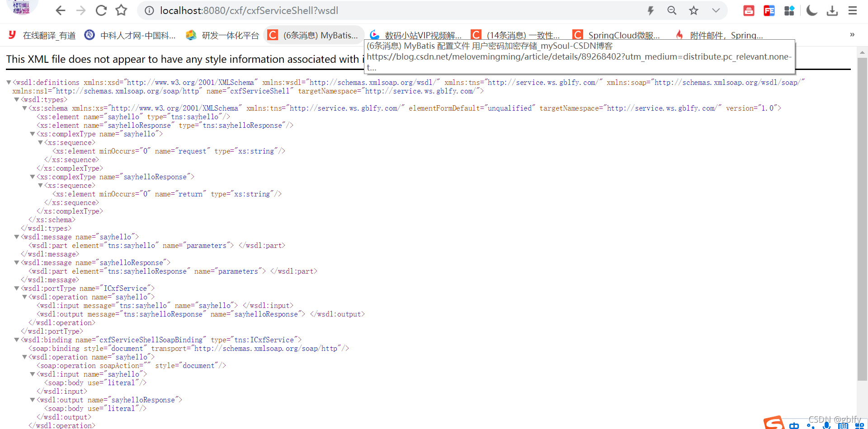Collapse the wsdl:types node
Viewport: 868px width, 429px height.
pyautogui.click(x=17, y=99)
